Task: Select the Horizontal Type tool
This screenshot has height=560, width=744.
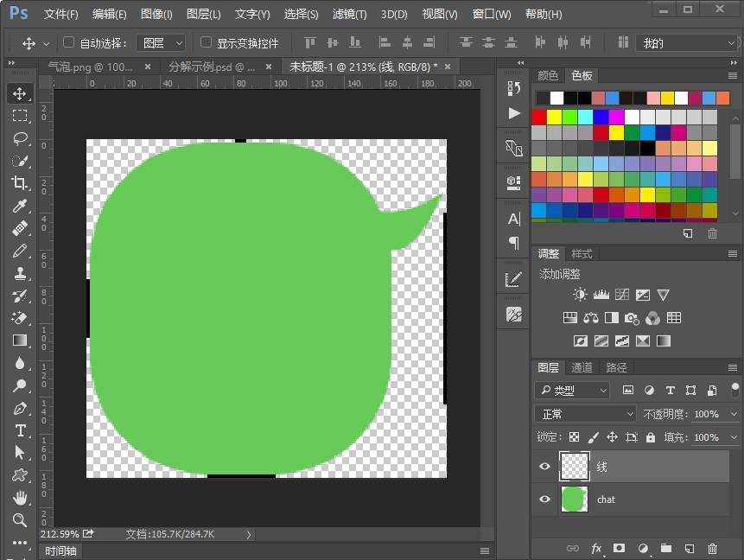Action: coord(20,431)
